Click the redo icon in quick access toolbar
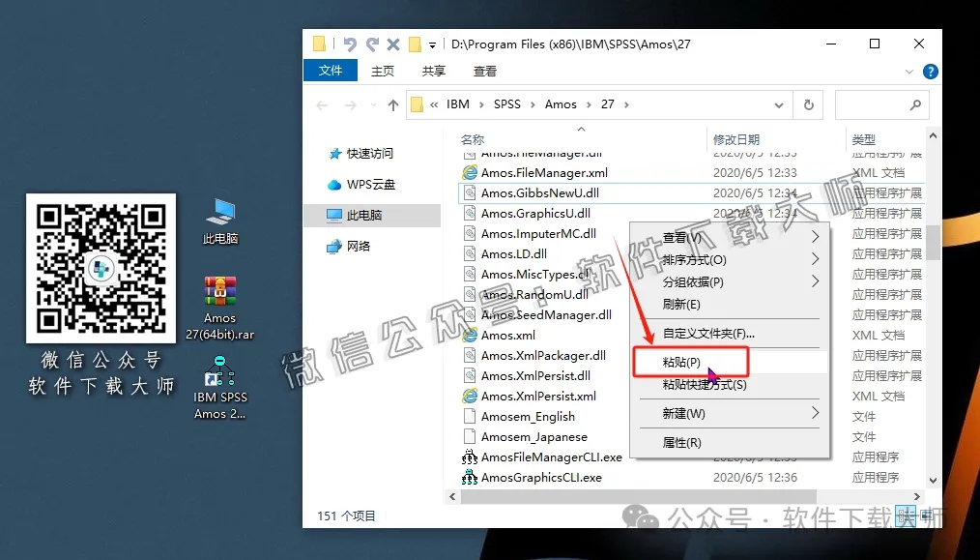 [372, 44]
